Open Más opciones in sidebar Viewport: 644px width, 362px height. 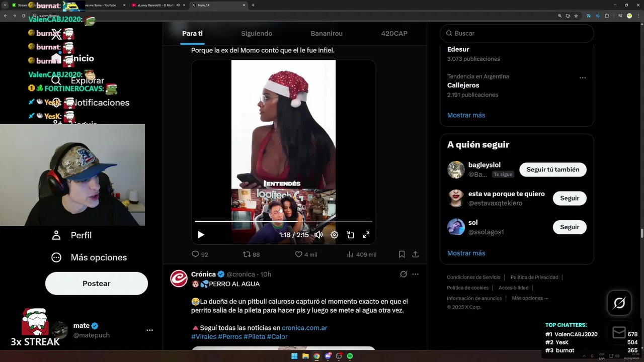89,257
